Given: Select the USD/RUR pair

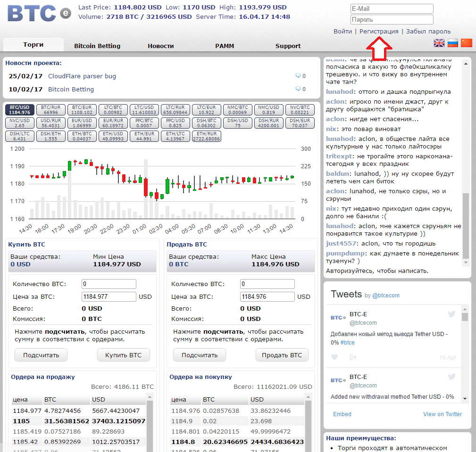Looking at the screenshot, I should click(x=50, y=123).
